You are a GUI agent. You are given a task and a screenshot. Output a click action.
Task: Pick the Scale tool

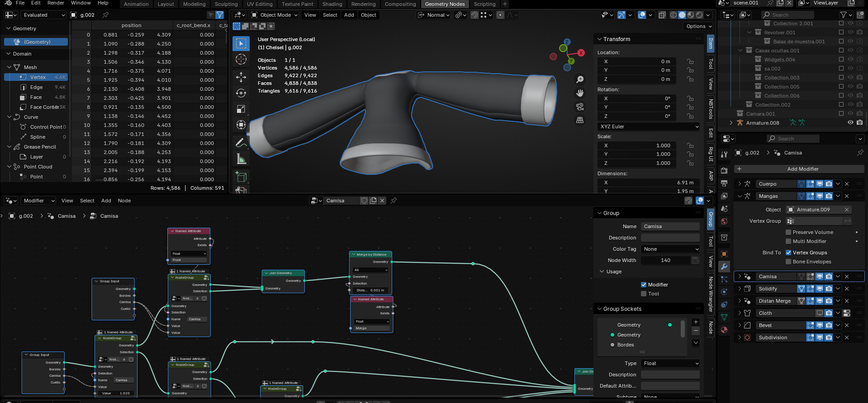tap(241, 109)
